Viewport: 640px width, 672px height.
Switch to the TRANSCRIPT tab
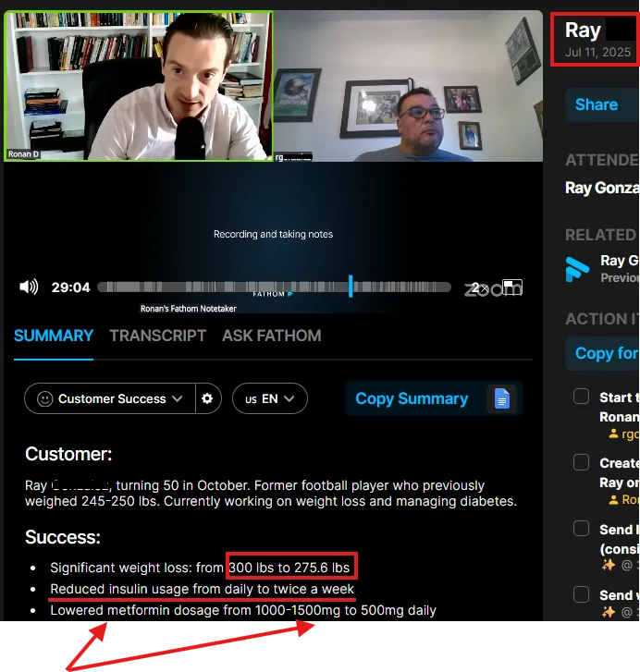tap(158, 336)
